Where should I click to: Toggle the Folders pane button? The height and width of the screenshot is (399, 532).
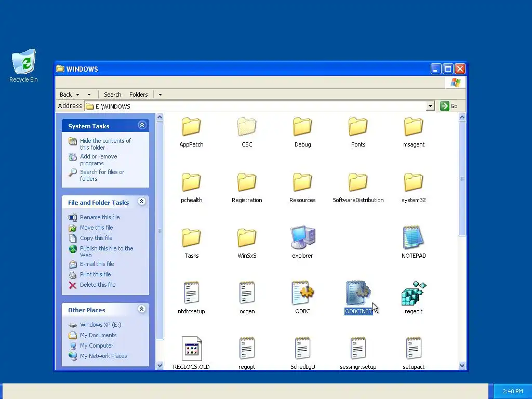[x=138, y=95]
